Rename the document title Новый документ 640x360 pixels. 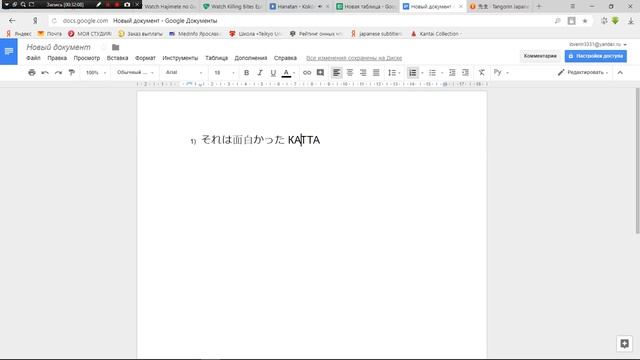pos(59,47)
